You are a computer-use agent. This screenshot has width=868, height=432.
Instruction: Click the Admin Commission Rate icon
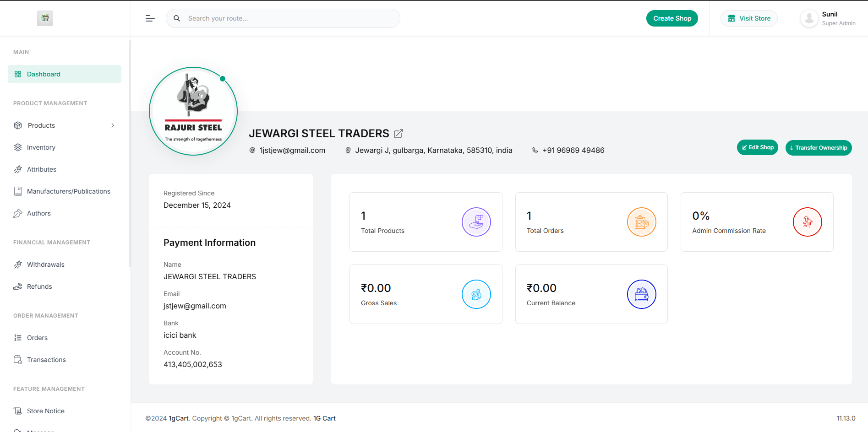click(808, 222)
